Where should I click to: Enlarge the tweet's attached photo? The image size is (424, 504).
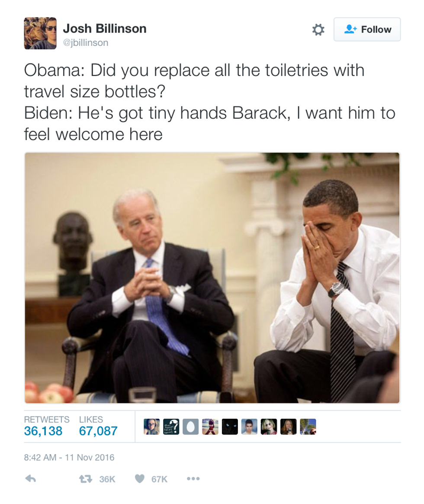coord(212,278)
